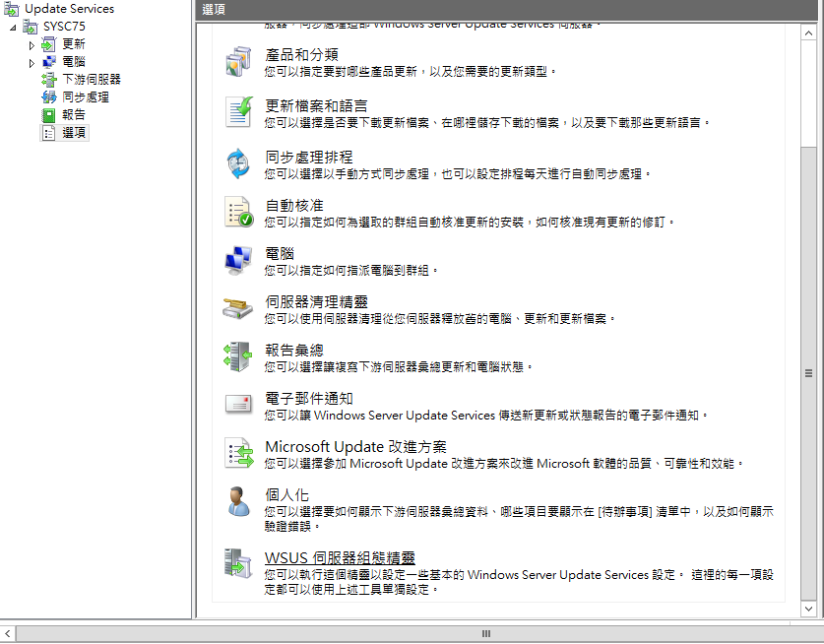The image size is (824, 644).
Task: Click the 個人化 person icon
Action: click(x=239, y=501)
